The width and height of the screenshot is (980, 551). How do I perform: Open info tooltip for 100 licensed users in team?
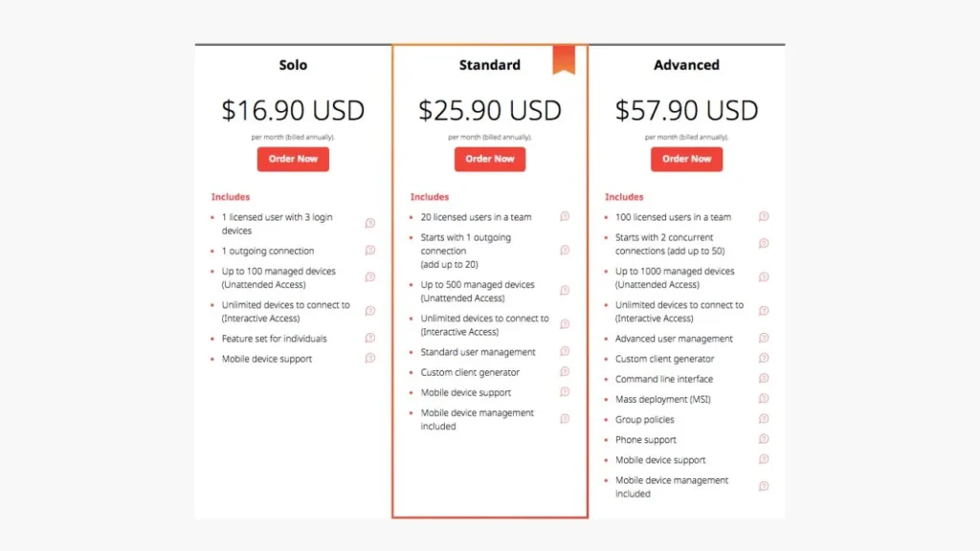click(x=763, y=216)
